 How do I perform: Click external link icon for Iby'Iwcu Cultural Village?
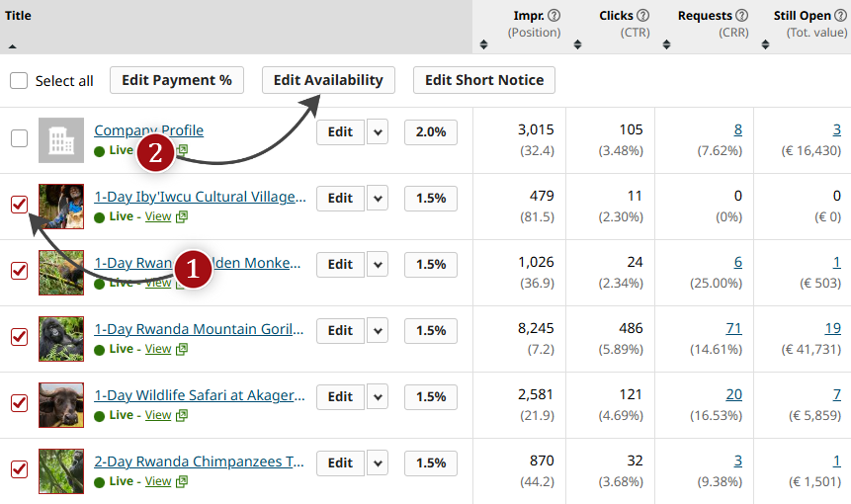coord(181,217)
